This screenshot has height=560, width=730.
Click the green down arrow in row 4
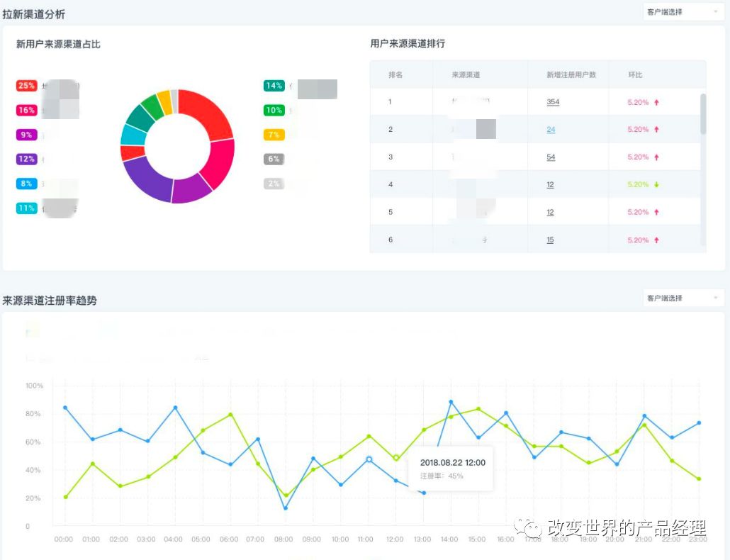[x=656, y=185]
